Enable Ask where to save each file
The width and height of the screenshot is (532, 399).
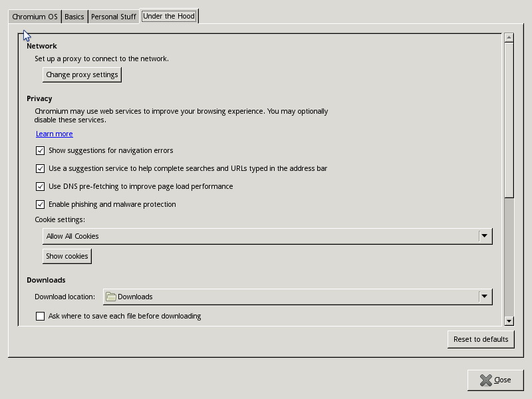(41, 317)
